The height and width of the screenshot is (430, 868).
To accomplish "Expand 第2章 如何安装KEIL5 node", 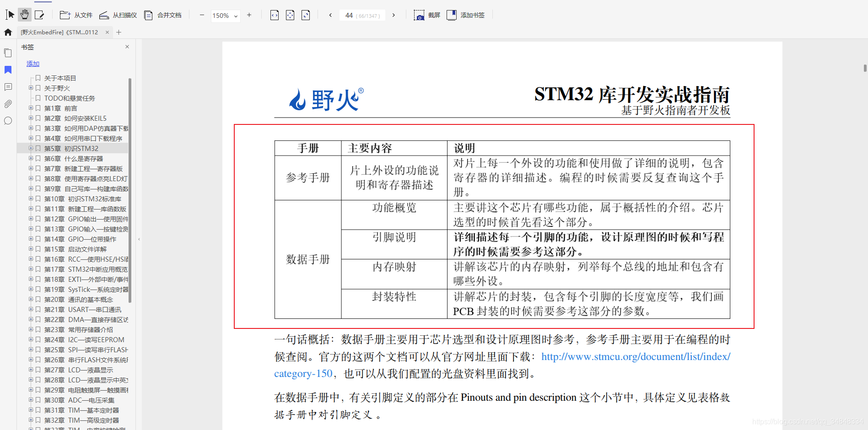I will tap(31, 118).
